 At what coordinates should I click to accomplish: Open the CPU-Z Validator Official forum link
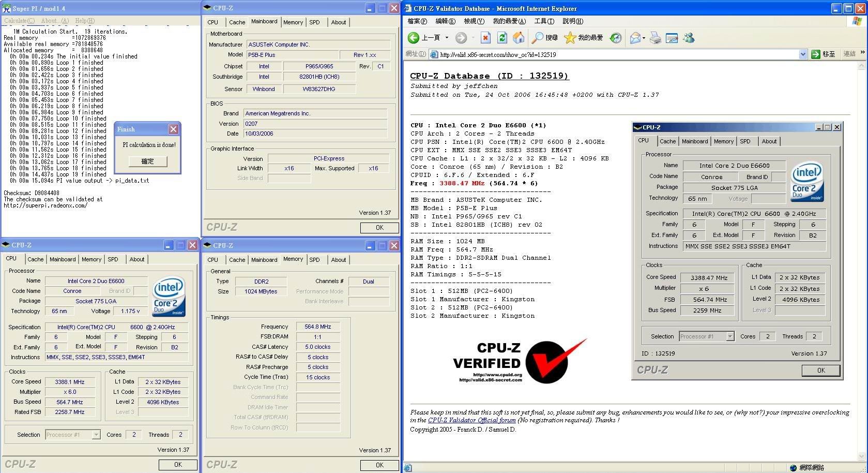[472, 420]
